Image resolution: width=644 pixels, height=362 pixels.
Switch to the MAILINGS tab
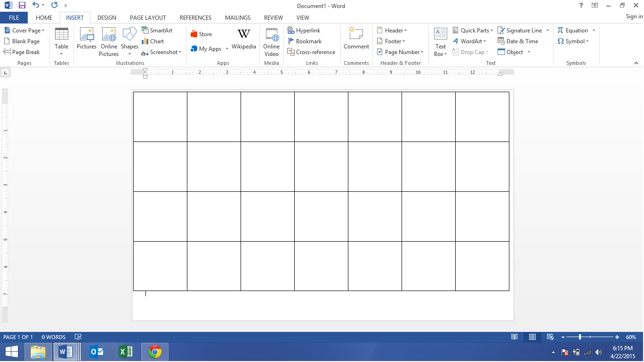click(x=237, y=17)
